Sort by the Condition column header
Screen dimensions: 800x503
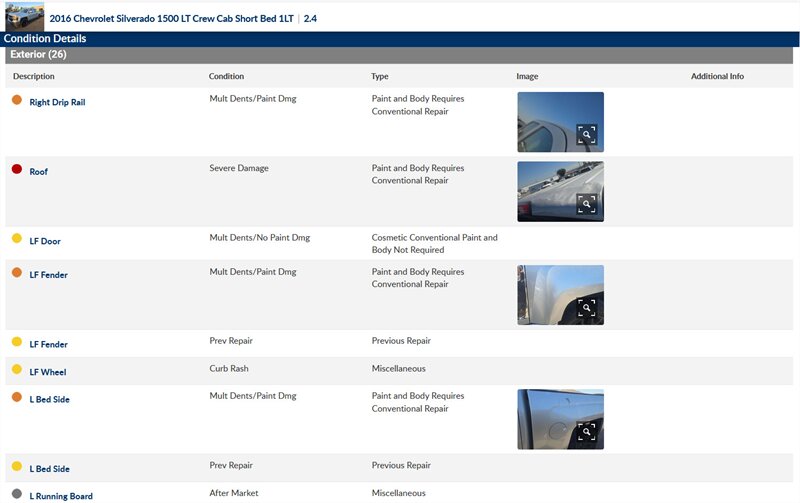226,76
